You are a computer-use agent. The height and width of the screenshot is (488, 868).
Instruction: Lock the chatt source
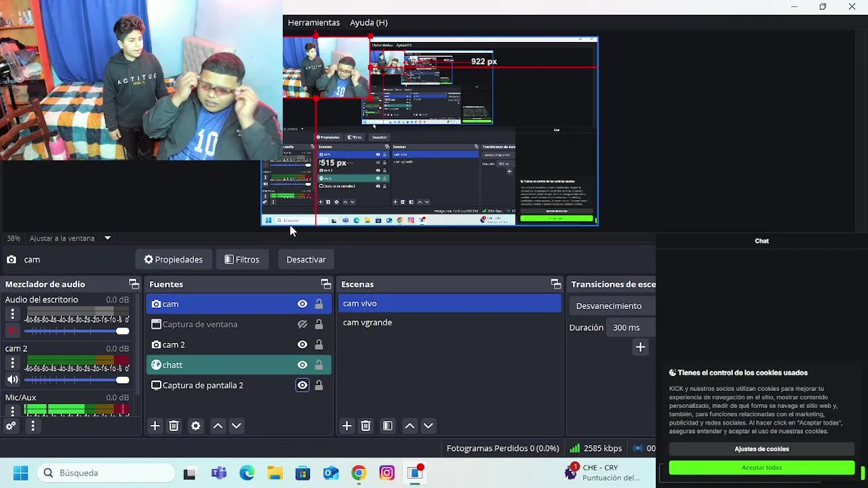click(319, 365)
